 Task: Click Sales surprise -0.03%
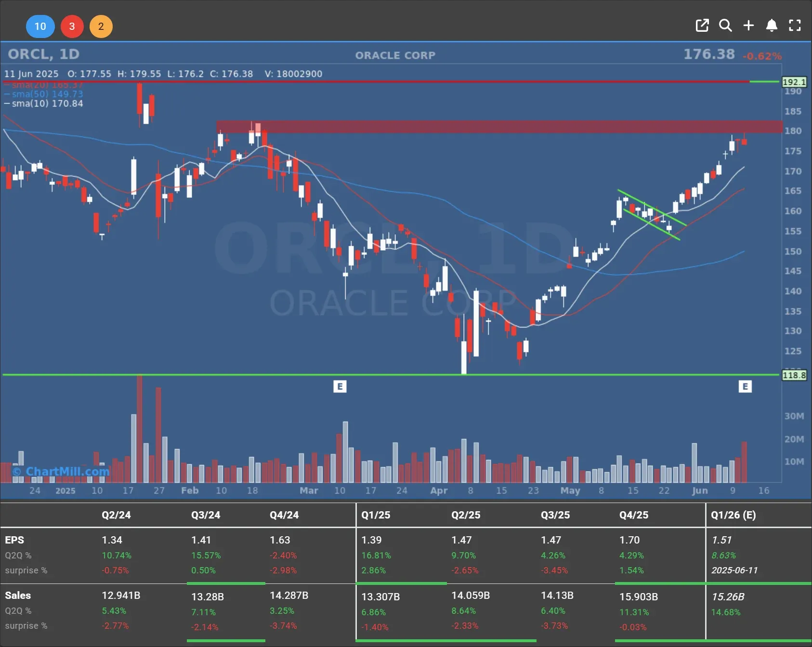tap(633, 627)
